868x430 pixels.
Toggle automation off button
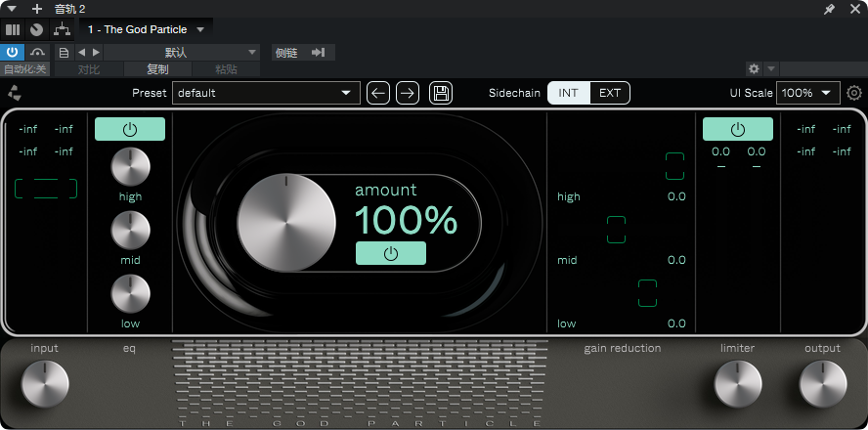(24, 69)
